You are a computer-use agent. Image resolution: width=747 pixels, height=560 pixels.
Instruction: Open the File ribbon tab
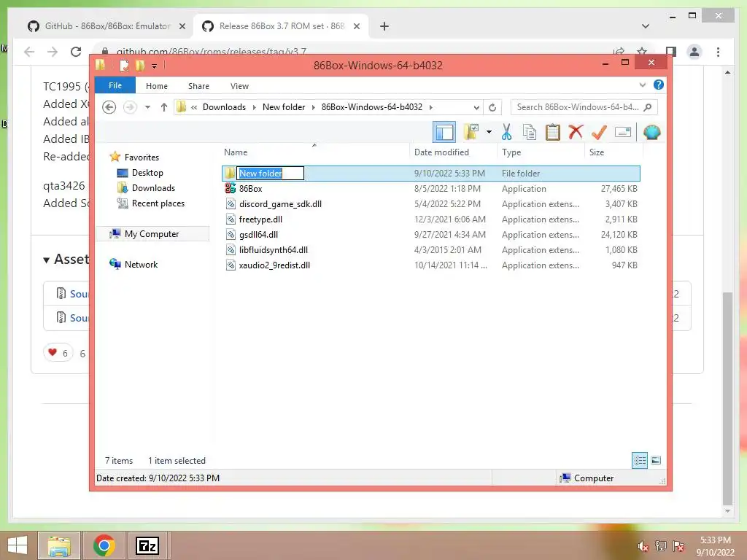click(115, 85)
